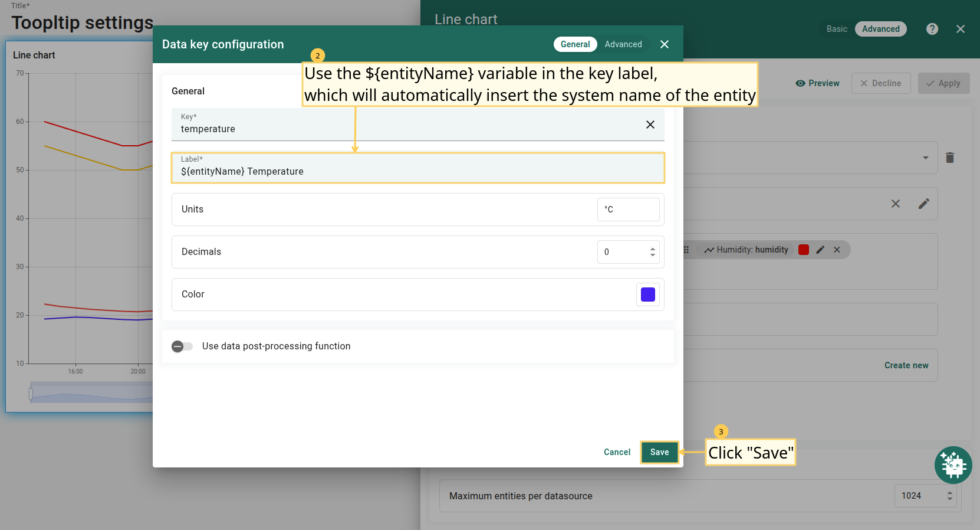
Task: Switch to Advanced tab in data key dialog
Action: (623, 44)
